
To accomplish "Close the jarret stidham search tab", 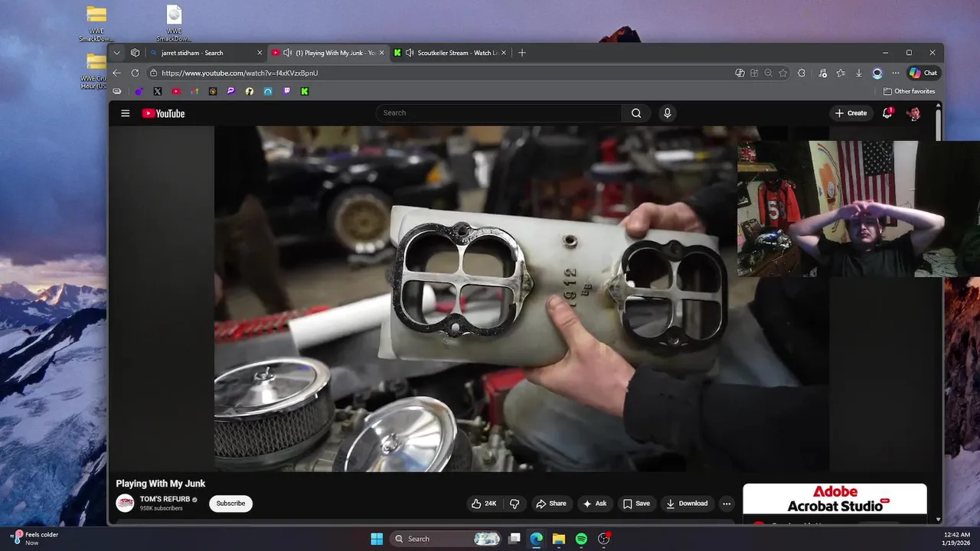I will [260, 53].
